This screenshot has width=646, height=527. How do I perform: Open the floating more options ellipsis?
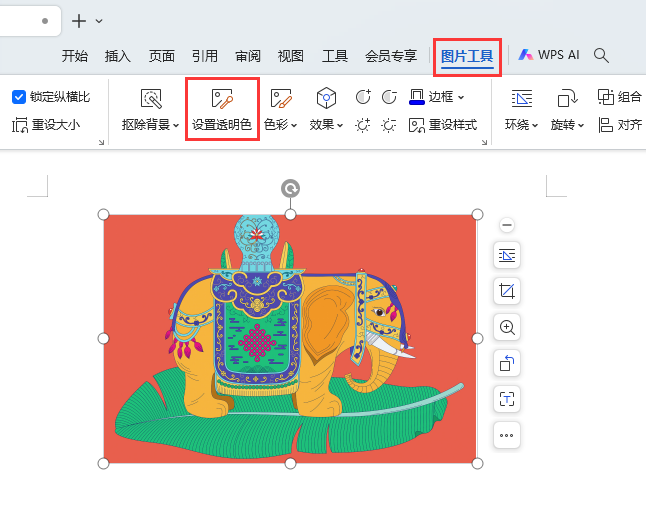(507, 435)
